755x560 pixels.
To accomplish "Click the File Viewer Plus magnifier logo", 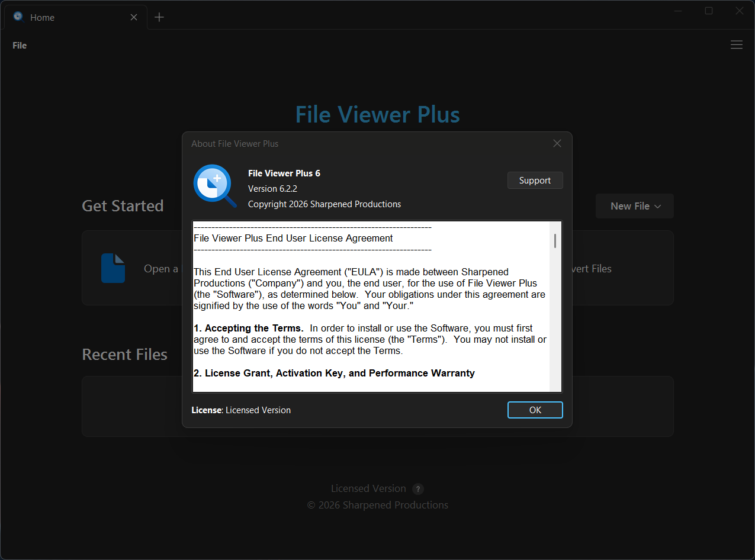I will (x=215, y=186).
